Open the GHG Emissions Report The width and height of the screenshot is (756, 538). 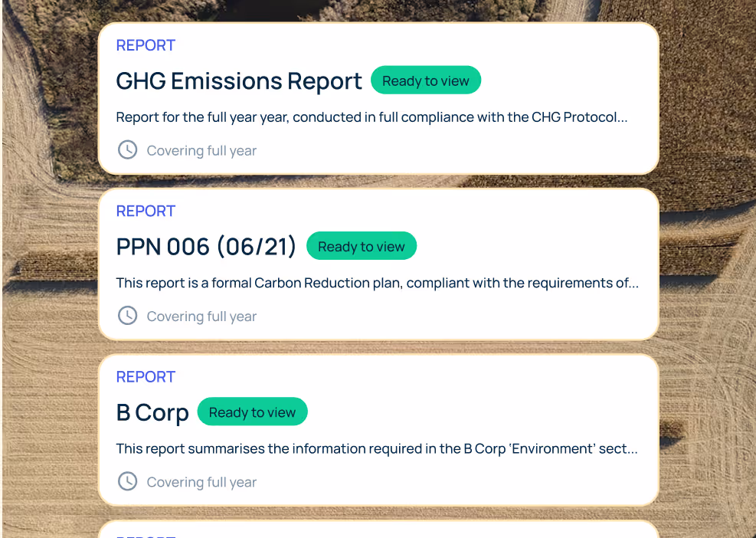point(238,80)
